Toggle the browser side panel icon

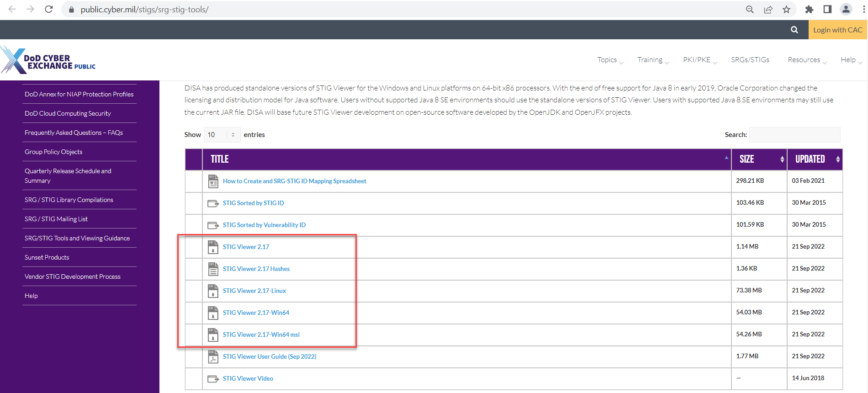[x=827, y=9]
